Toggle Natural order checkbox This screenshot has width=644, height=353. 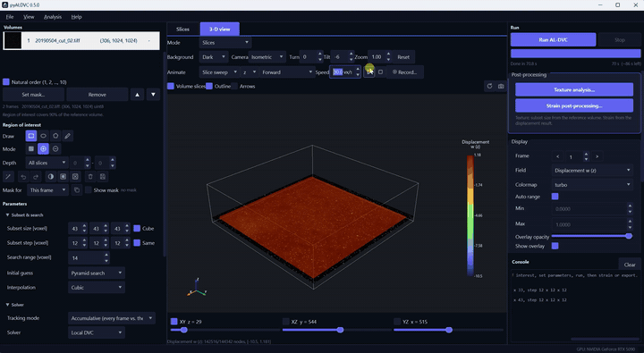(6, 82)
